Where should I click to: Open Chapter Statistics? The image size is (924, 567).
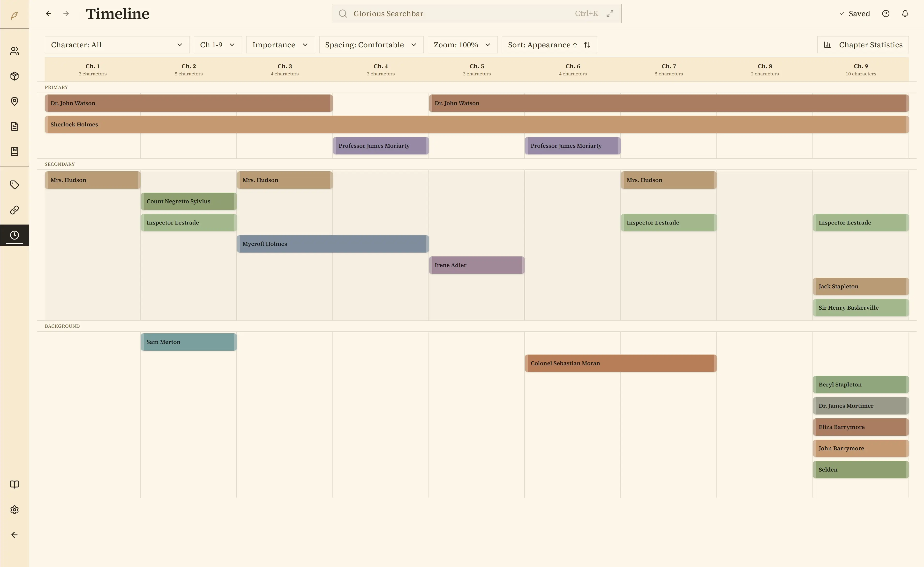click(x=863, y=45)
